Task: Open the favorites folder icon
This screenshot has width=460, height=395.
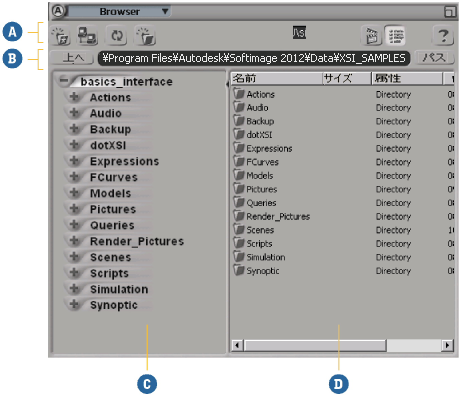Action: [x=60, y=35]
